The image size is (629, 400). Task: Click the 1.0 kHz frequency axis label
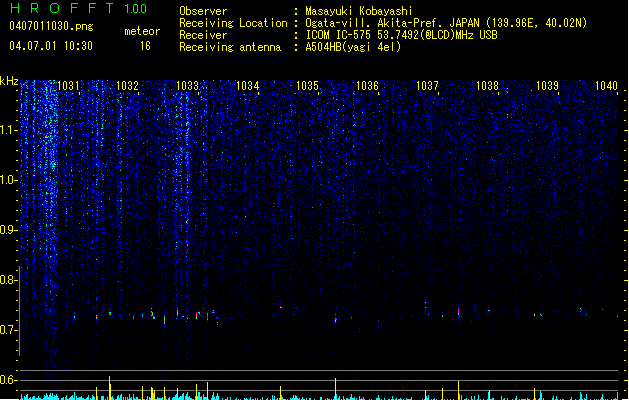click(x=8, y=180)
